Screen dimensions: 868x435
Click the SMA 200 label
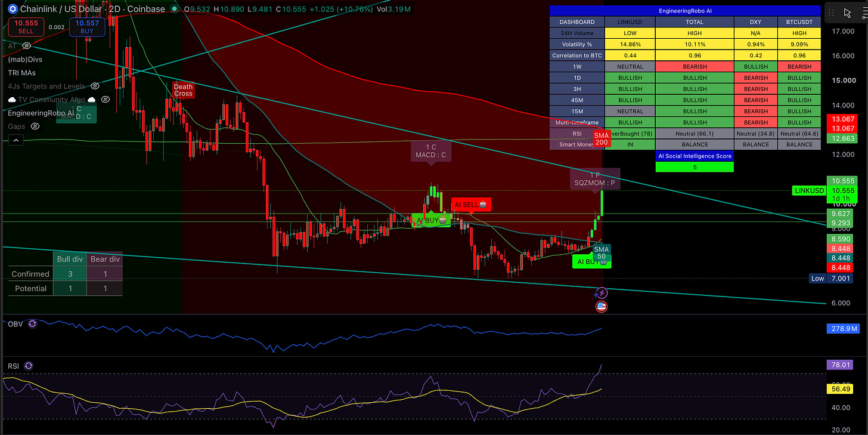coord(602,139)
